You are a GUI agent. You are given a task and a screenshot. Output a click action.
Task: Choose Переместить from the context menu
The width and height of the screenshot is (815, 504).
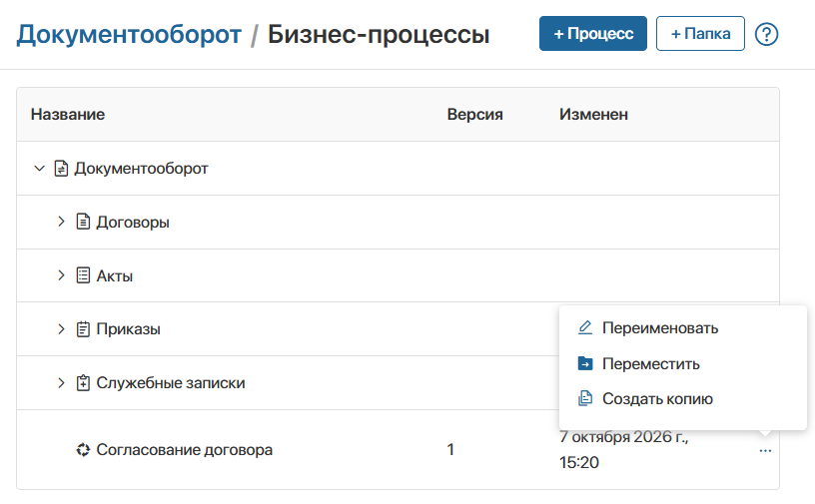651,363
